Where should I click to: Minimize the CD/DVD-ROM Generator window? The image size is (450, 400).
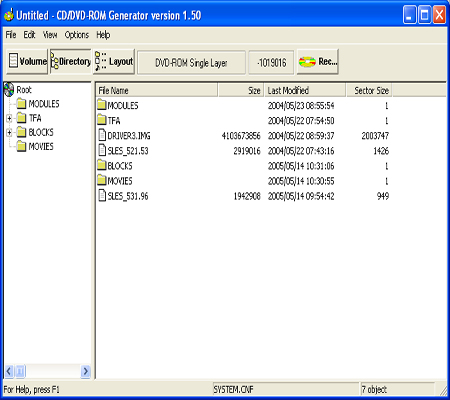coord(409,15)
